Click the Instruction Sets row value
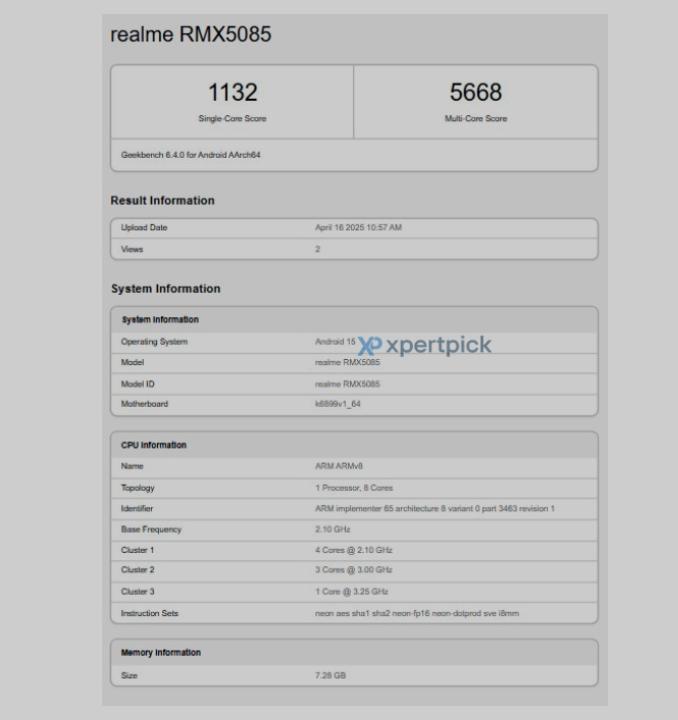Viewport: 678px width, 720px height. pyautogui.click(x=417, y=613)
